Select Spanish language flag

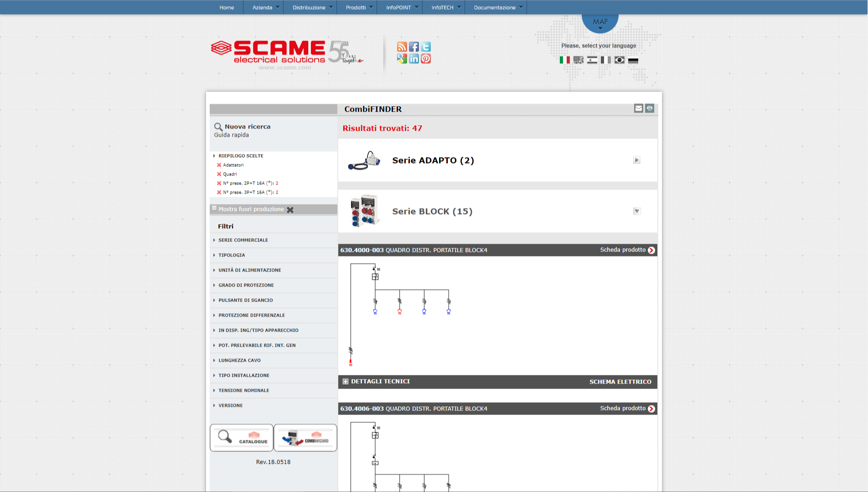point(592,60)
